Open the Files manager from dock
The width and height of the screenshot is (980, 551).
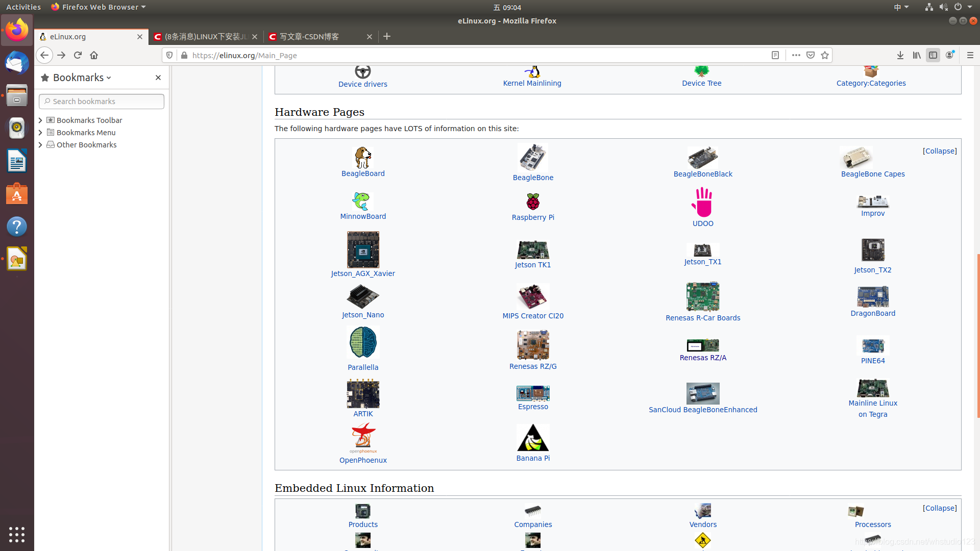pyautogui.click(x=17, y=95)
